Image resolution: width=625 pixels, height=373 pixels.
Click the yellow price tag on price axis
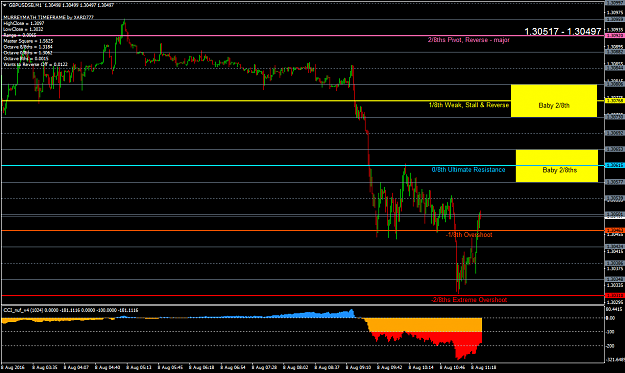pyautogui.click(x=614, y=101)
